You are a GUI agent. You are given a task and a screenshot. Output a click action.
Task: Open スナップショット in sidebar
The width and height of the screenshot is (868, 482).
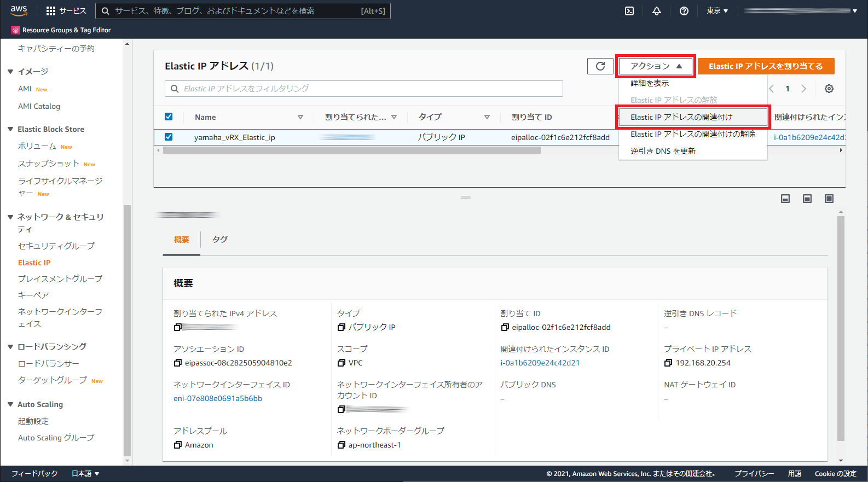coord(49,164)
